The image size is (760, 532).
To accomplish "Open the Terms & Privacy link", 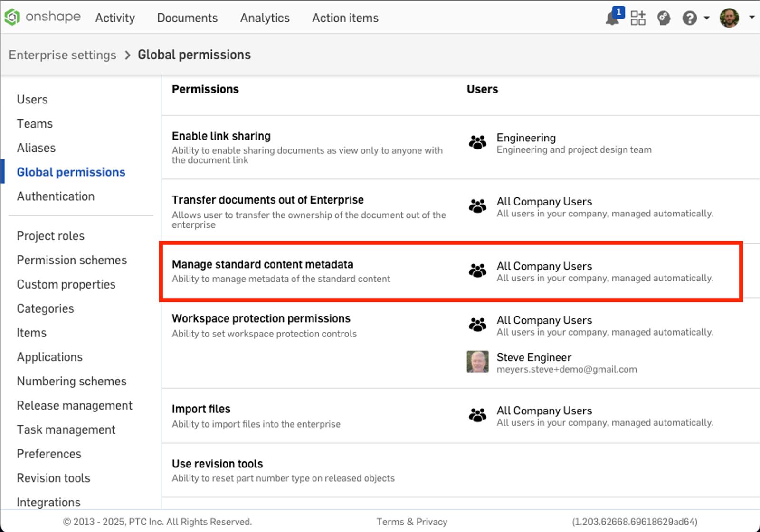I will click(411, 522).
